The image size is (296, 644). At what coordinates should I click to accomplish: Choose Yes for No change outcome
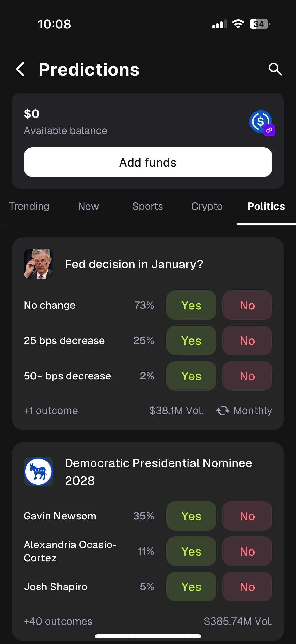click(x=191, y=305)
